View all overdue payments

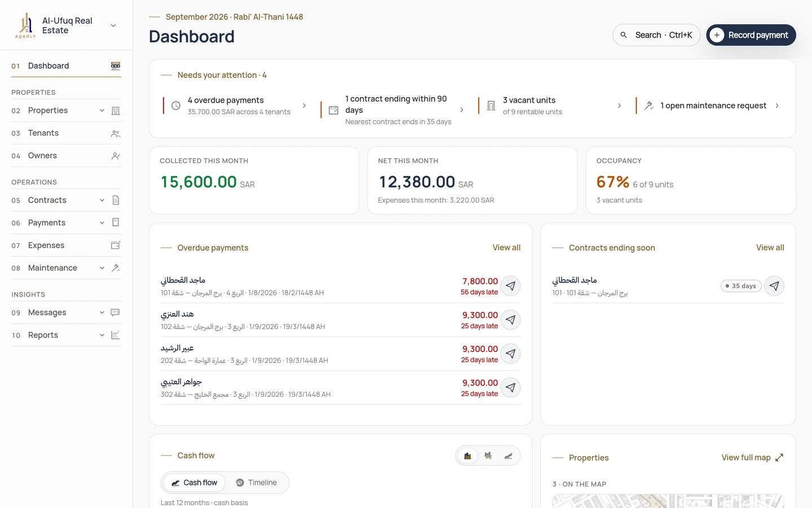(x=506, y=248)
